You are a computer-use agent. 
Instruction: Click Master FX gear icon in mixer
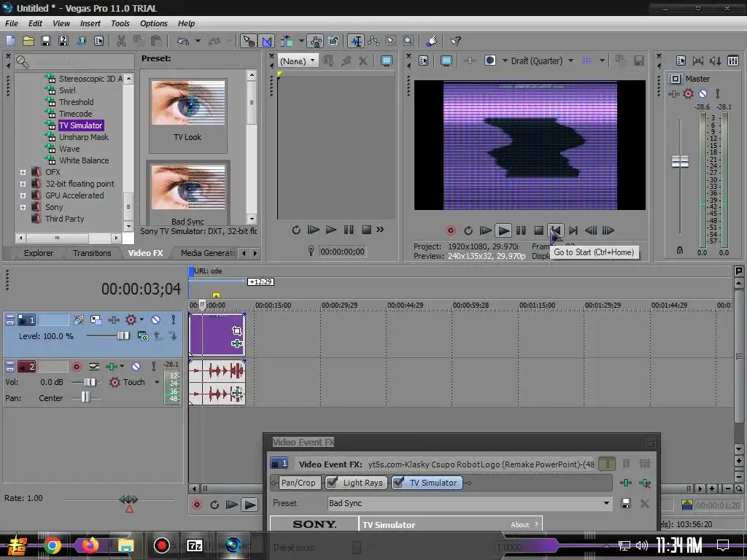(688, 94)
